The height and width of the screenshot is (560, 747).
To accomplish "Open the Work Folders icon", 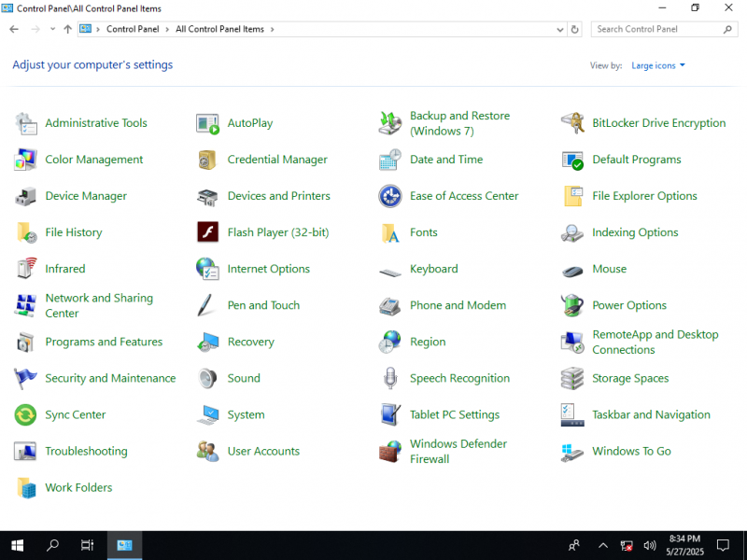I will point(26,487).
